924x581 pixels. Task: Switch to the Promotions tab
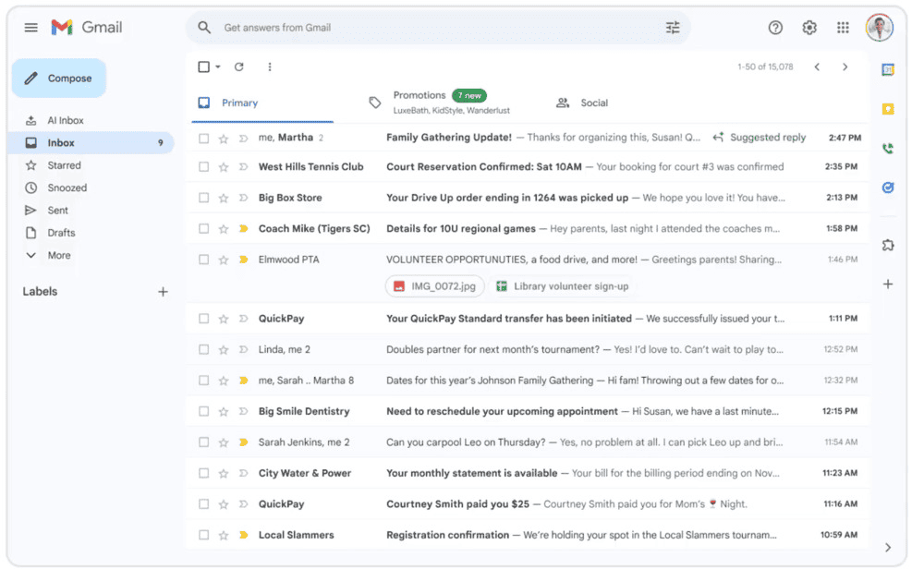click(419, 102)
